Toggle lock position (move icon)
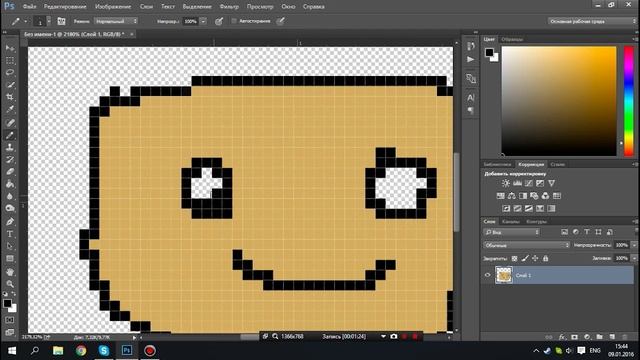Screen dimensions: 640x360 pos(535,258)
